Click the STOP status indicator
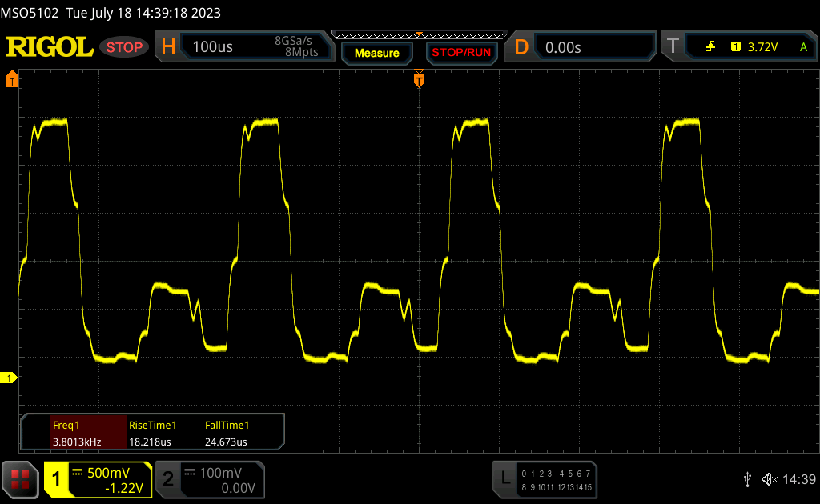The height and width of the screenshot is (504, 820). [124, 47]
